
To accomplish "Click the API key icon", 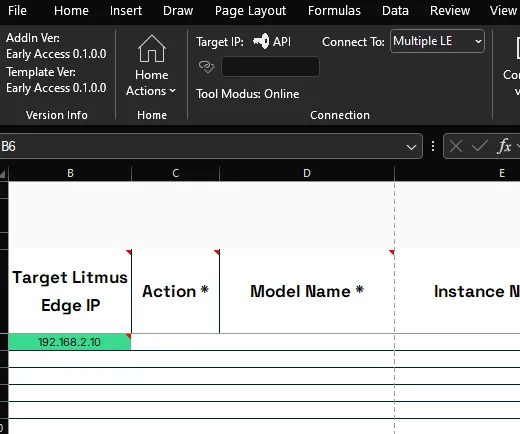I will (261, 41).
